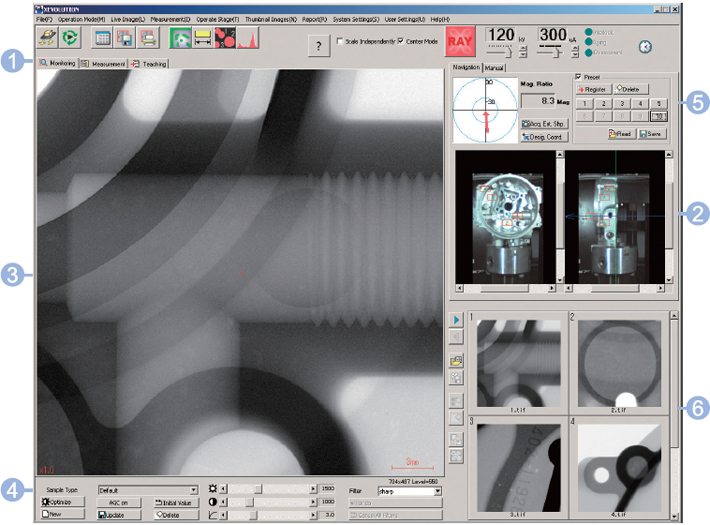
Task: Click the print icon in the toolbar
Action: click(148, 39)
